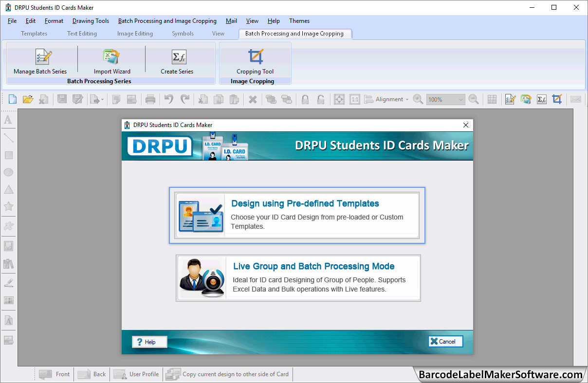588x383 pixels.
Task: Open the Help menu in menu bar
Action: tap(274, 21)
